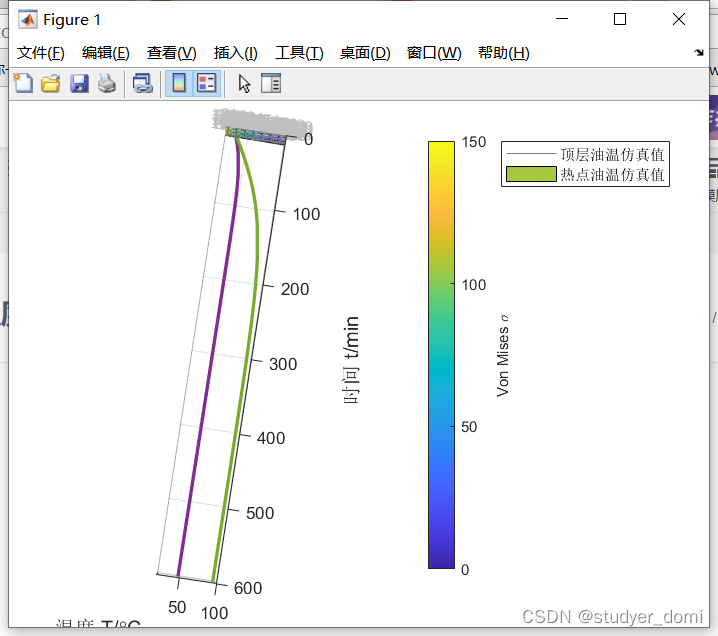The height and width of the screenshot is (636, 718).
Task: Toggle the Insert Colorbar toolbar button
Action: (x=179, y=84)
